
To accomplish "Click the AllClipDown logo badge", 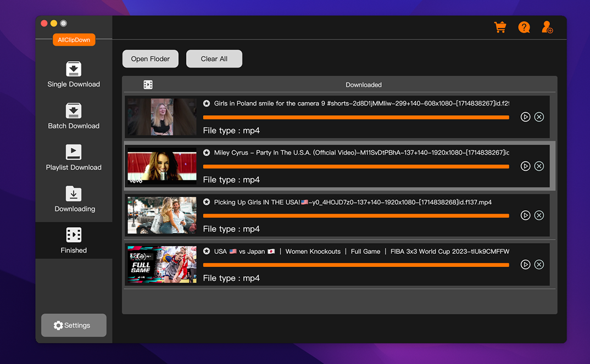I will (x=74, y=40).
